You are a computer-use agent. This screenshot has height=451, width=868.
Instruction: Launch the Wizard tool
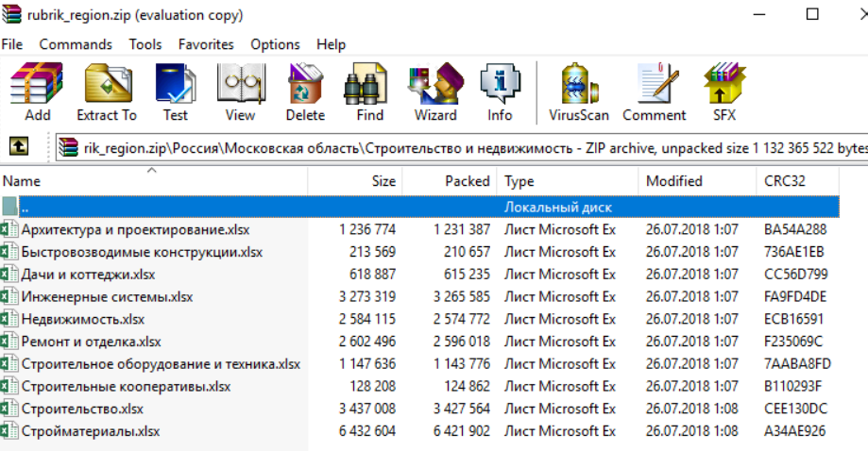click(x=434, y=92)
